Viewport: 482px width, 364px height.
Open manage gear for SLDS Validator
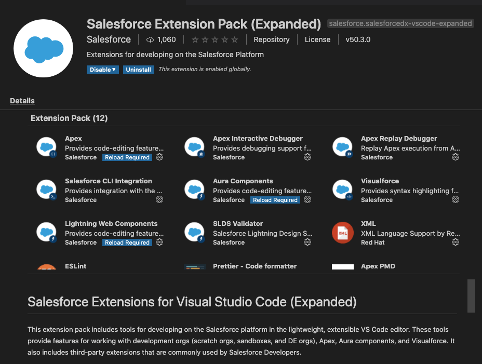pos(307,242)
